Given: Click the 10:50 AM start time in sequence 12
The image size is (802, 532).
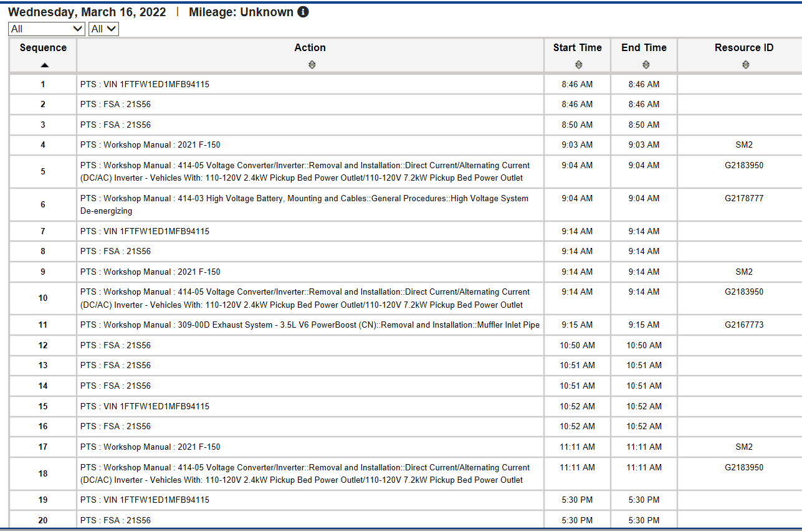Looking at the screenshot, I should 577,345.
